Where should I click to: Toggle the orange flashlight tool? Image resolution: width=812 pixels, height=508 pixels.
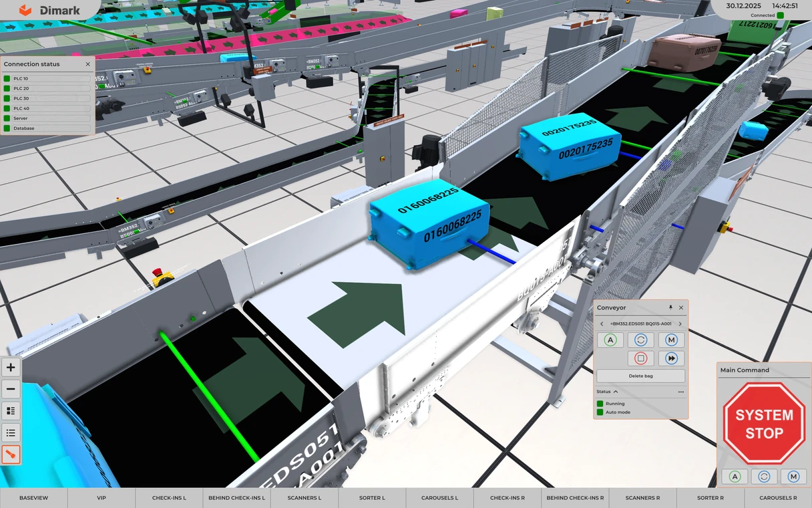click(x=11, y=455)
